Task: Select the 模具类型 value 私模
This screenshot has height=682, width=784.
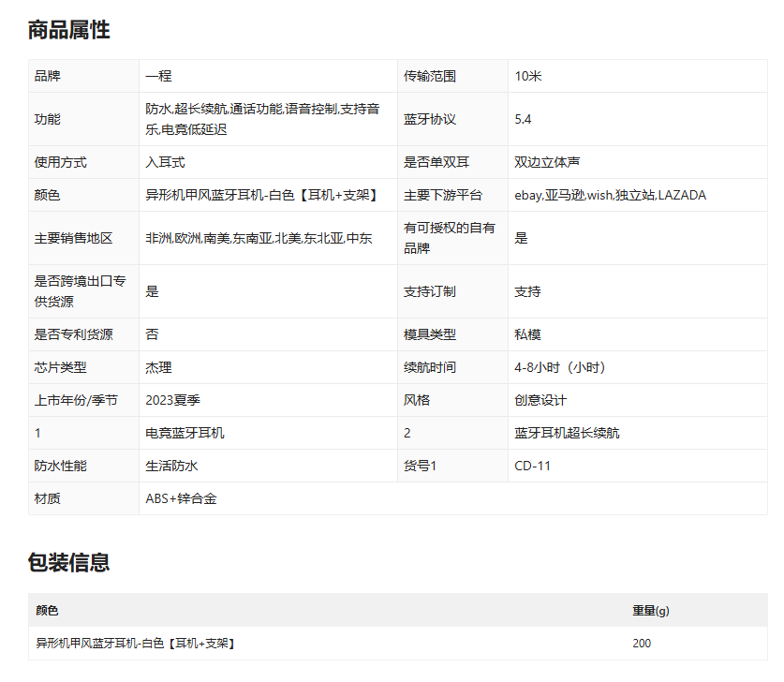Action: pos(527,334)
